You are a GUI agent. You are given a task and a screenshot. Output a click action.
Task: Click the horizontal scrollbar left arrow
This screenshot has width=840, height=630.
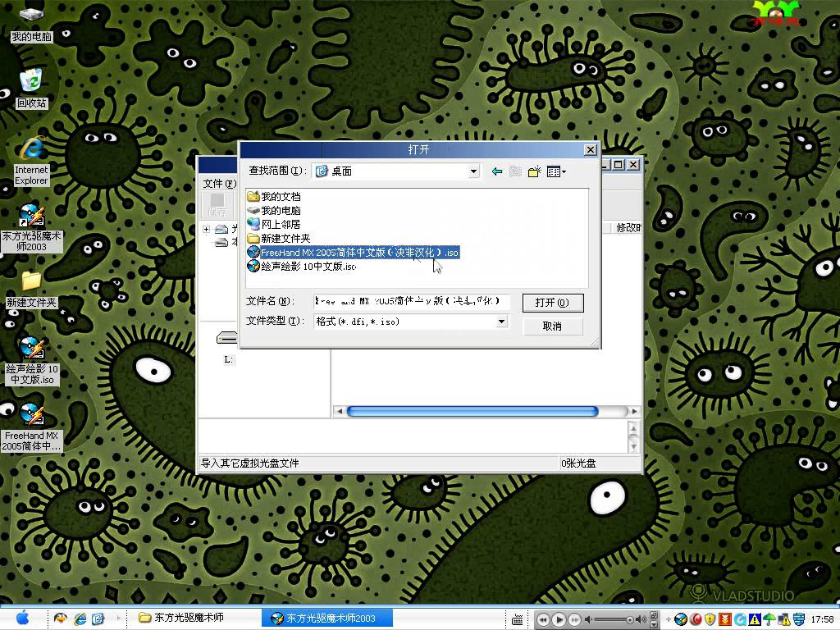(339, 412)
